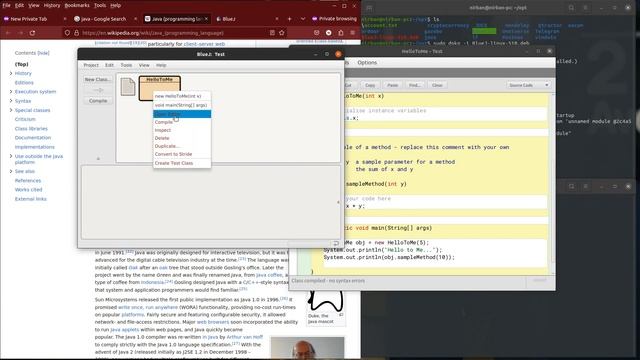Open Options menu in the editor window
Viewport: 640px width, 360px height.
pos(367,62)
